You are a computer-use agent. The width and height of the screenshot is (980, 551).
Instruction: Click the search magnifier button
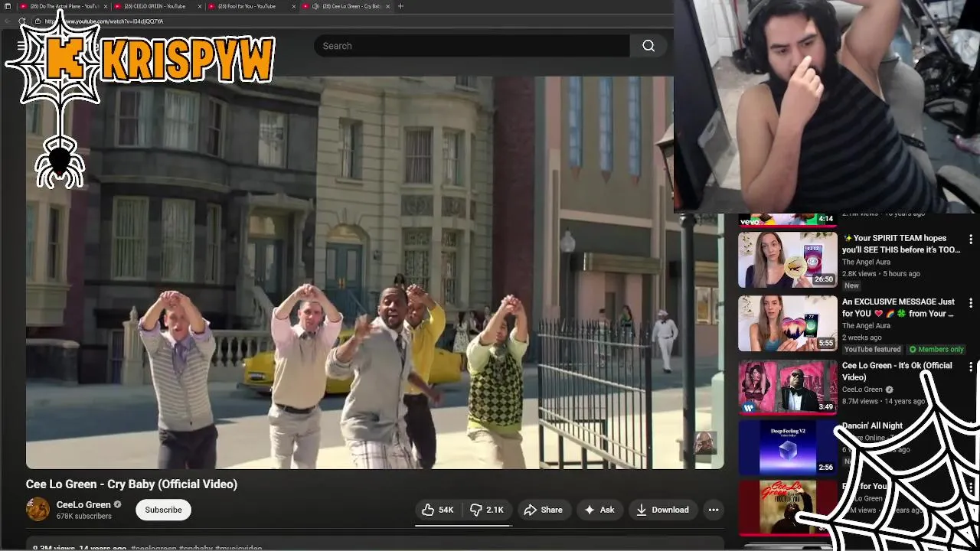[648, 46]
